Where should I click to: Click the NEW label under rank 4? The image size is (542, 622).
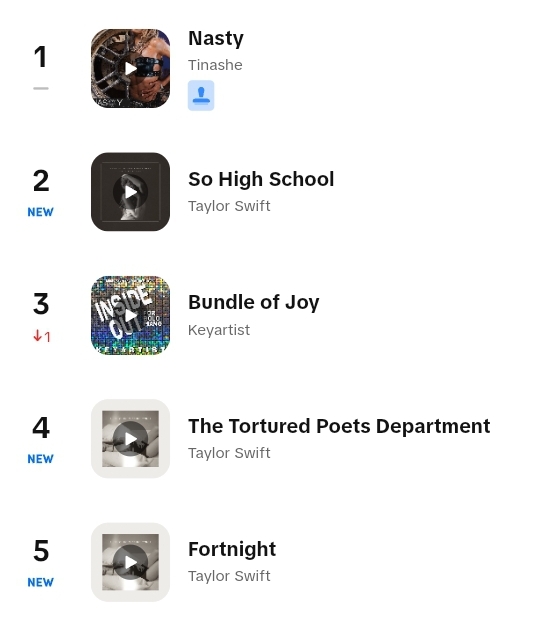40,459
